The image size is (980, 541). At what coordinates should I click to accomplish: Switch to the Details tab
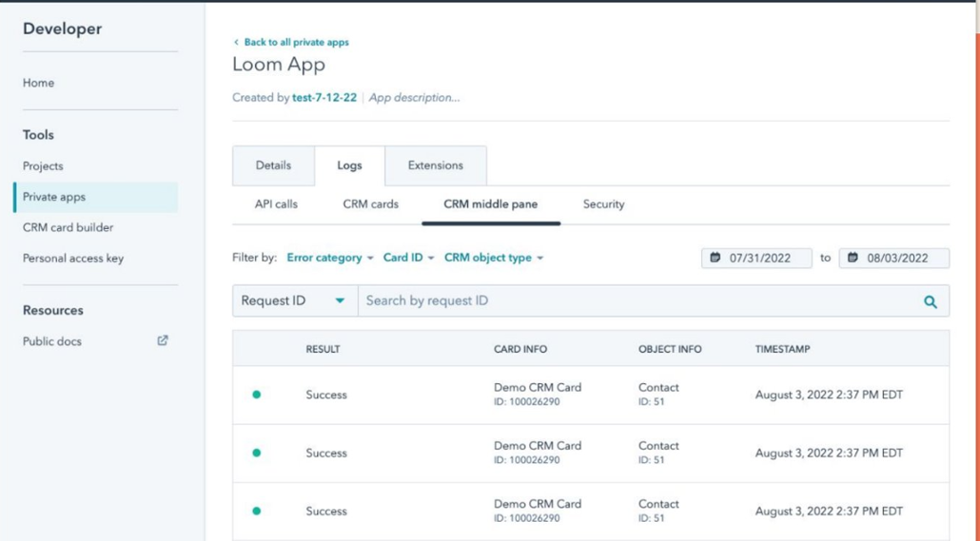point(273,165)
